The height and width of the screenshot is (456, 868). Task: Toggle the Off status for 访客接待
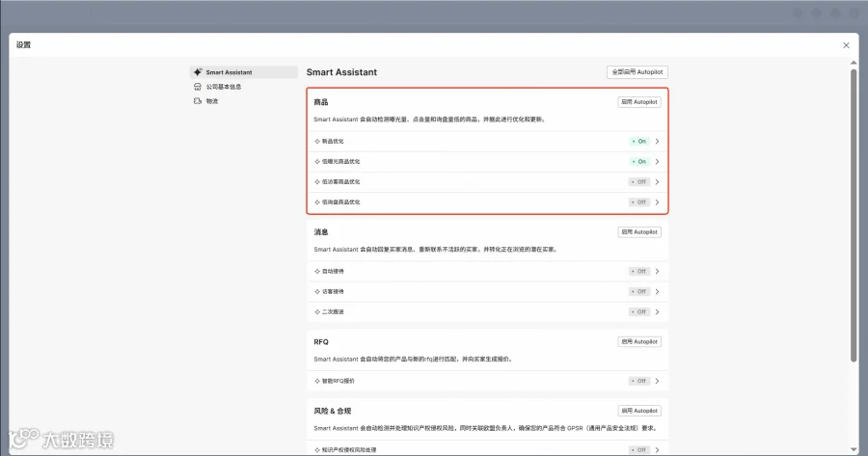coord(638,292)
